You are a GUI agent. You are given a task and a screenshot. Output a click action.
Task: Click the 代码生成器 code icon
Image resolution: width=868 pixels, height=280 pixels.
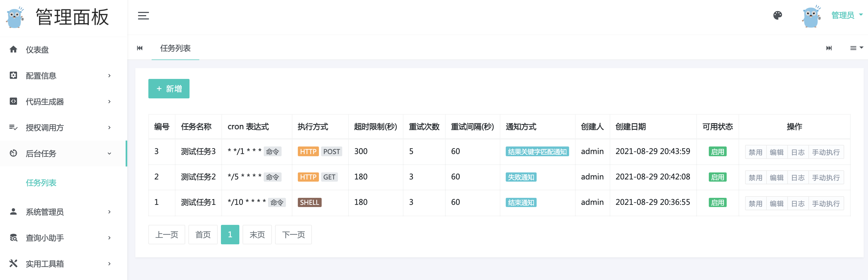tap(14, 101)
